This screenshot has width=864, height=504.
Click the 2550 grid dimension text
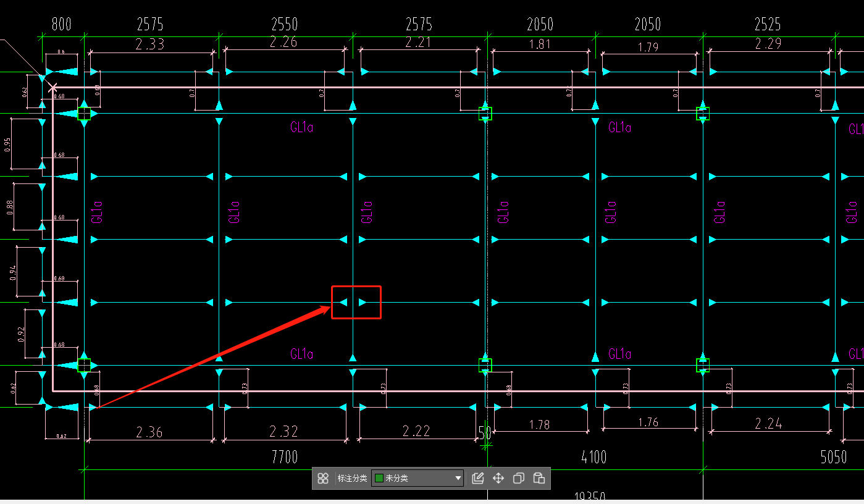284,24
